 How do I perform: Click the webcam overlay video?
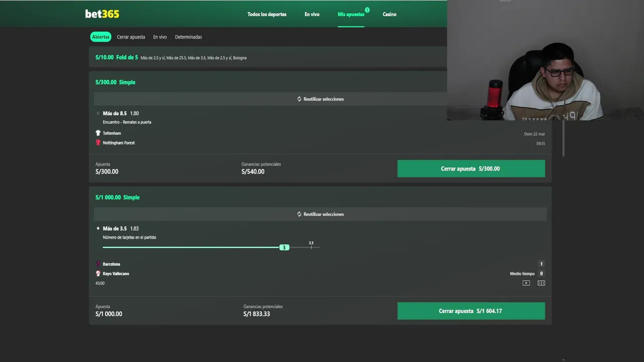click(x=545, y=60)
